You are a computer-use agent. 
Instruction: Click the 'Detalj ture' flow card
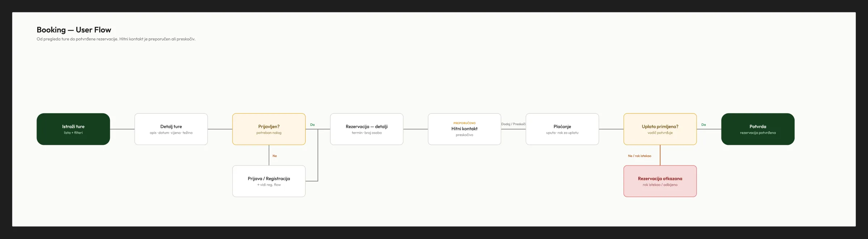[171, 129]
